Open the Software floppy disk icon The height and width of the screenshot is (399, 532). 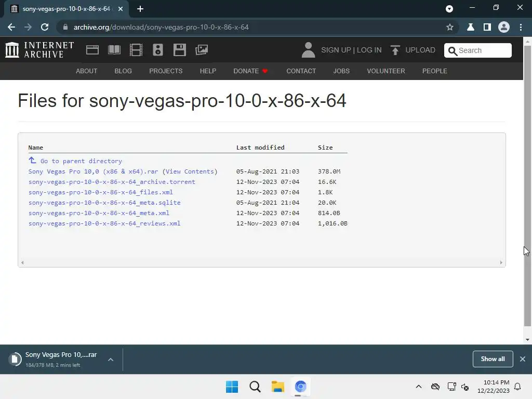[x=179, y=50]
